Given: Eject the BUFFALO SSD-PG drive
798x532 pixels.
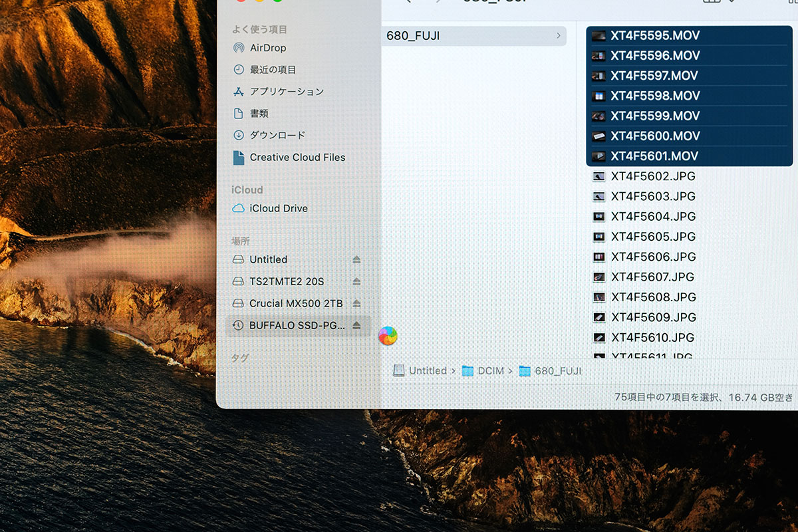Looking at the screenshot, I should (x=356, y=325).
